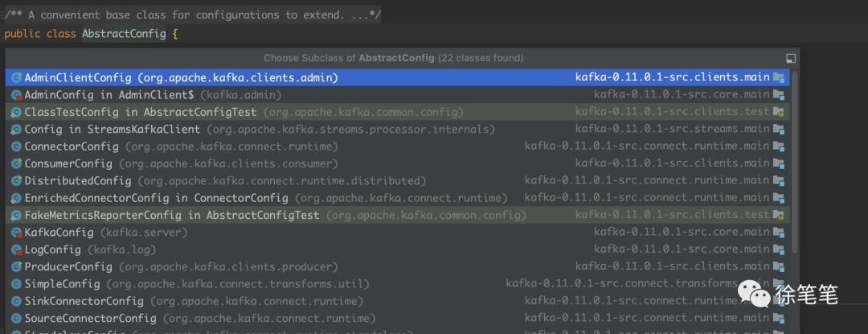The image size is (868, 334).
Task: Pick EnrichedConnectorConfig in ConnectorConfig
Action: coord(398,198)
